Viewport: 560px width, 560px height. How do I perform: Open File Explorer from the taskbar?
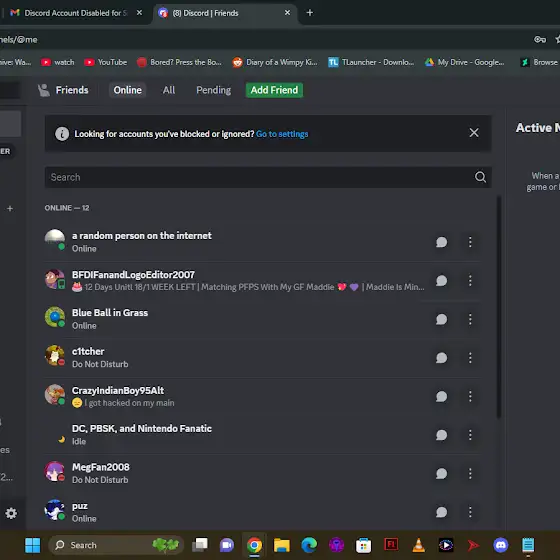pyautogui.click(x=281, y=545)
